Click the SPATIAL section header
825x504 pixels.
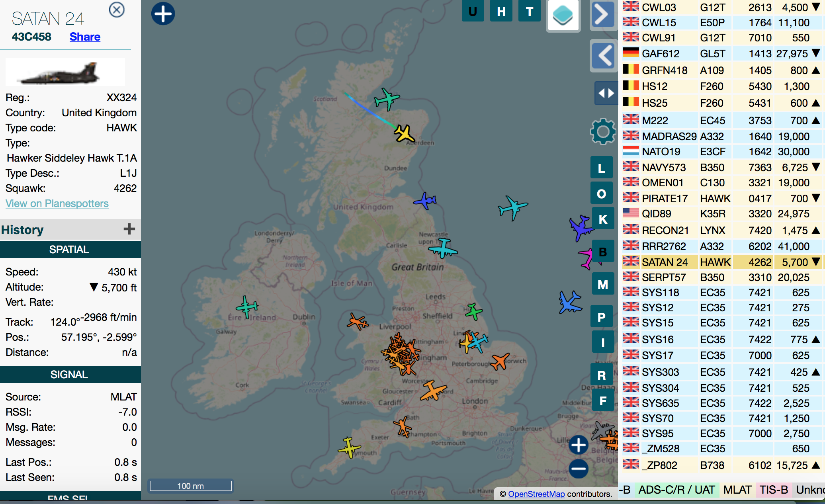[x=70, y=250]
